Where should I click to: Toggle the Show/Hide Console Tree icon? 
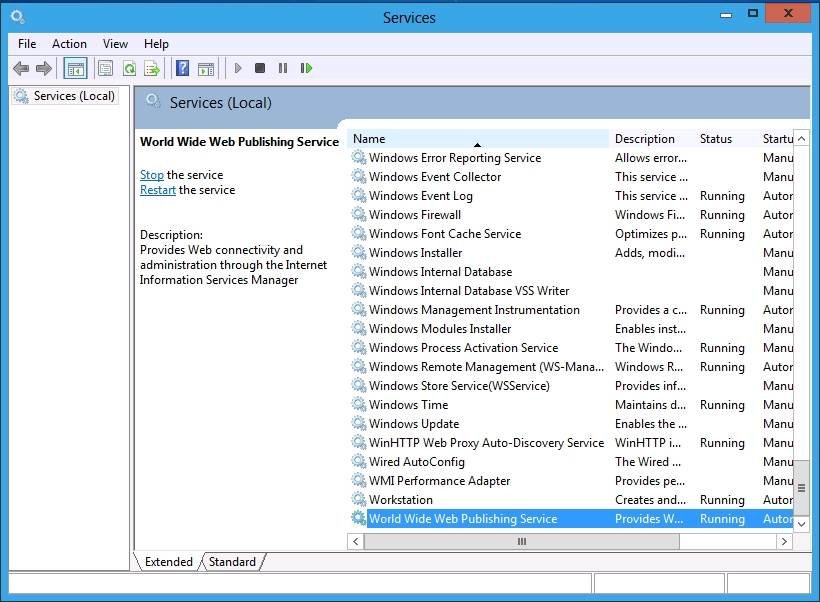tap(75, 68)
